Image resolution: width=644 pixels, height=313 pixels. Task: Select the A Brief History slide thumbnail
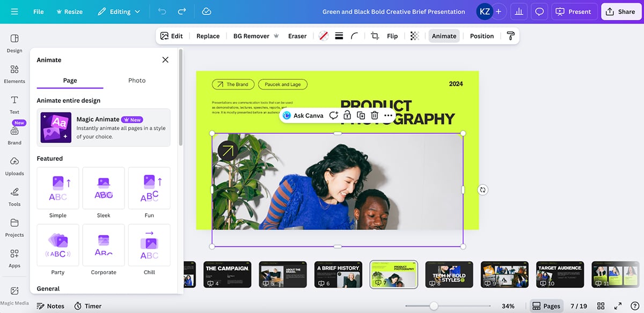[338, 274]
